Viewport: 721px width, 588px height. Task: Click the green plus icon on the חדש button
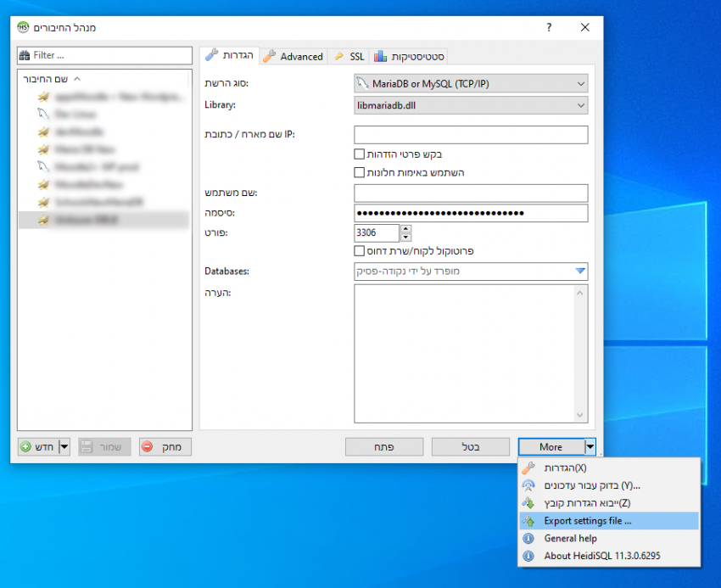26,447
